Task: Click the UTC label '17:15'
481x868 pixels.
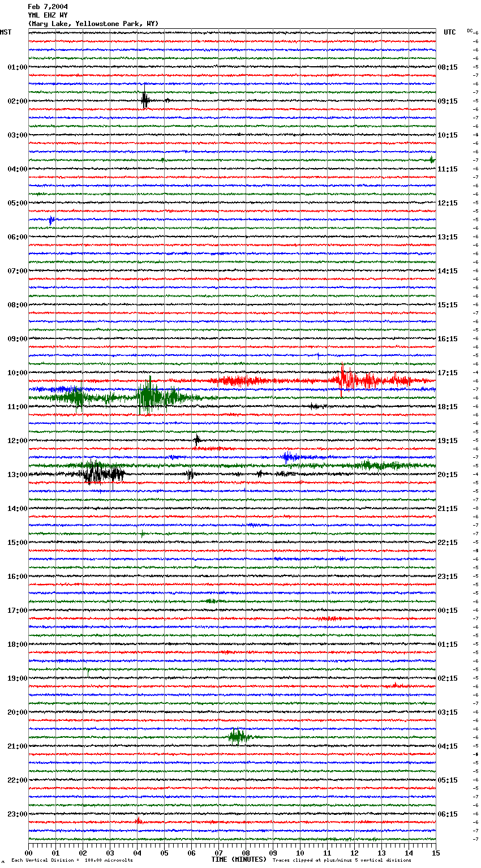Action: [448, 373]
